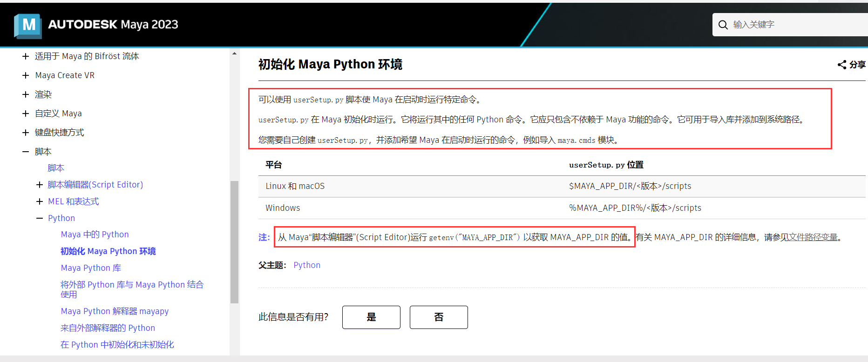Open the Maya Create VR topic
This screenshot has height=362, width=868.
[x=65, y=75]
